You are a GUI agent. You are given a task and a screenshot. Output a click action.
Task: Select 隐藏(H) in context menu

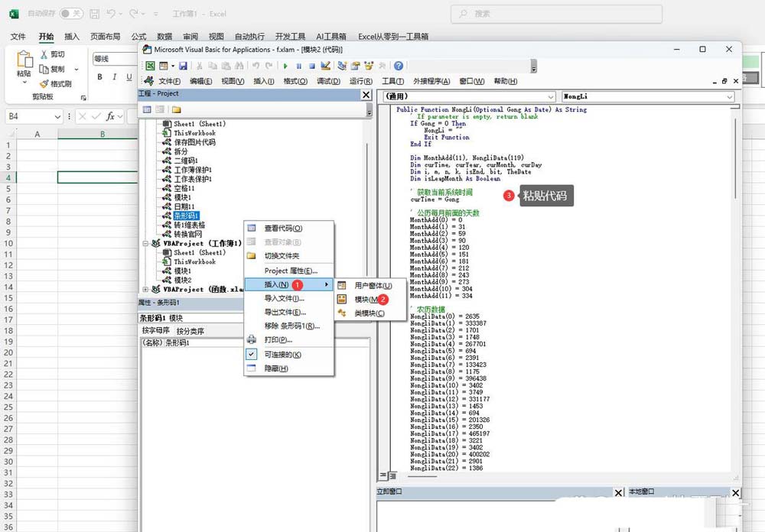[289, 368]
